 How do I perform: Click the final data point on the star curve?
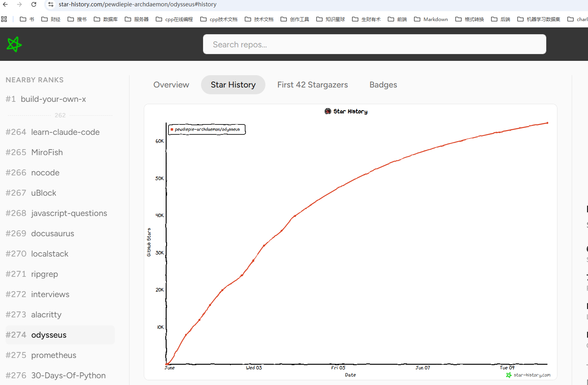pyautogui.click(x=547, y=123)
